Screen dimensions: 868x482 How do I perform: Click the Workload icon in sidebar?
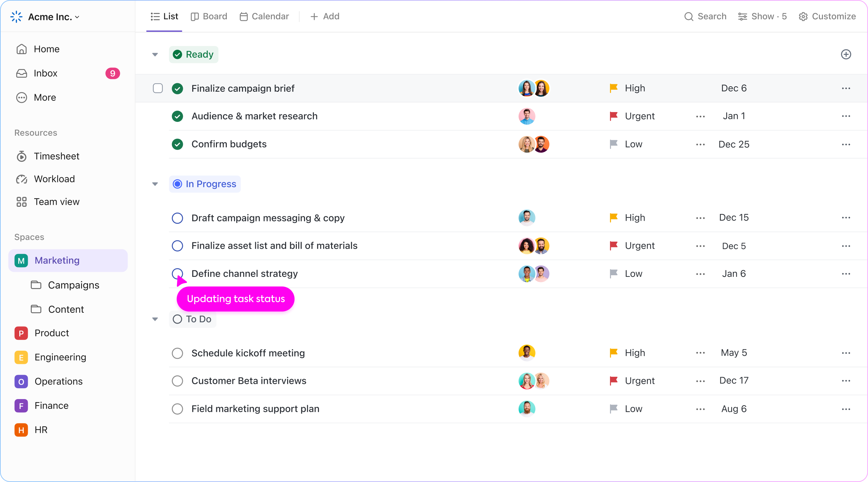tap(21, 179)
